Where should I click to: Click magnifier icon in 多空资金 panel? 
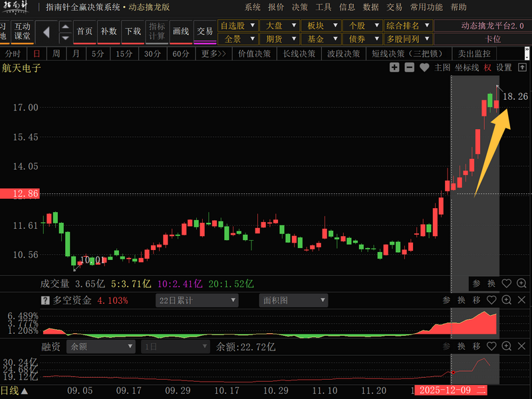[506, 301]
